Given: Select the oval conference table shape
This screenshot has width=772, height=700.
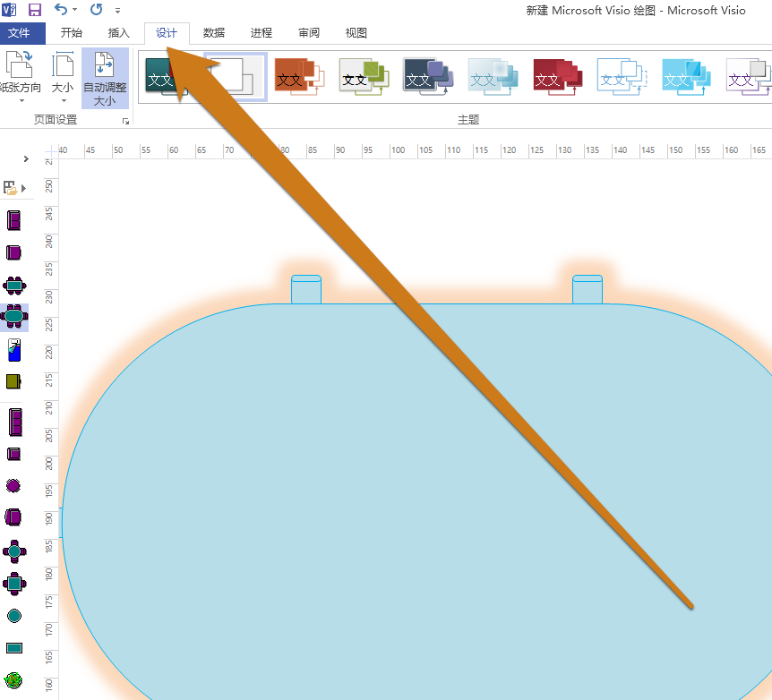Looking at the screenshot, I should click(14, 316).
